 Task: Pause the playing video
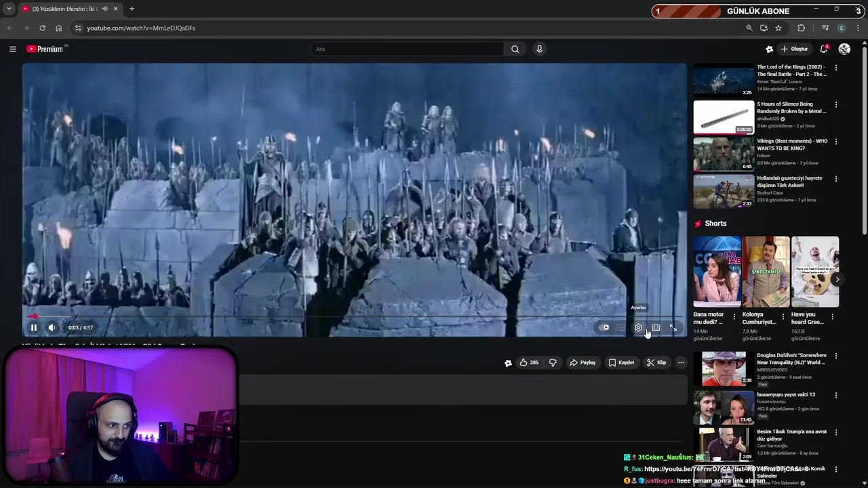pyautogui.click(x=33, y=327)
